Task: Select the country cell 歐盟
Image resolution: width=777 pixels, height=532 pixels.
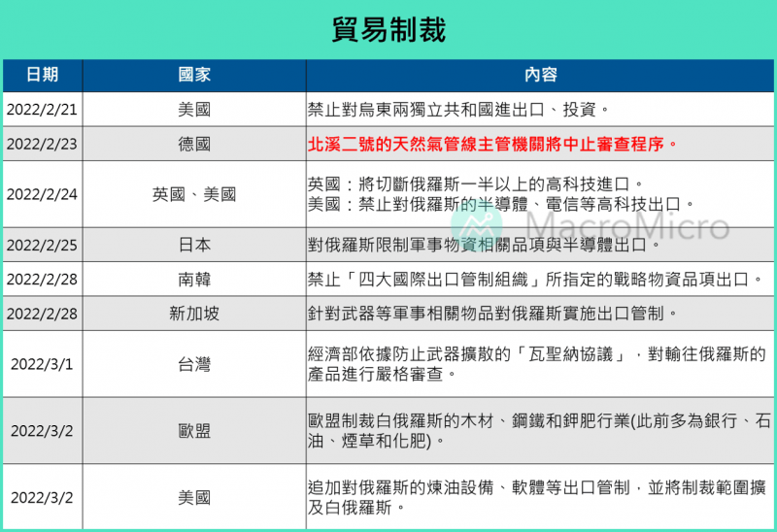Action: tap(194, 430)
